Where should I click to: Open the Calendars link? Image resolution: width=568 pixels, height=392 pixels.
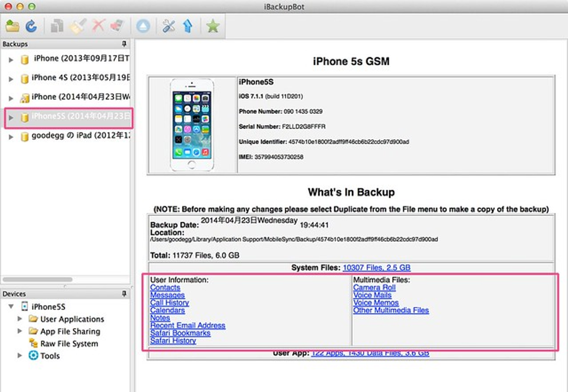pyautogui.click(x=167, y=310)
